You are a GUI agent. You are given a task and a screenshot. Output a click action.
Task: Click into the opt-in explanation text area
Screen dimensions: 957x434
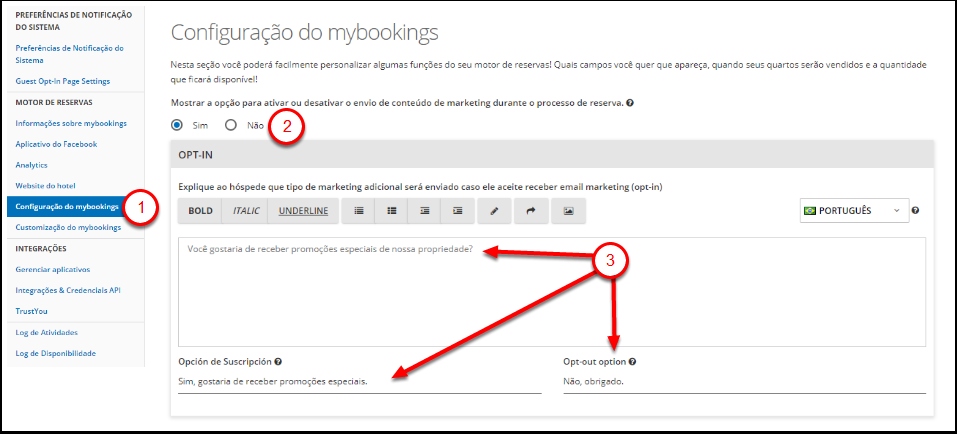(552, 292)
